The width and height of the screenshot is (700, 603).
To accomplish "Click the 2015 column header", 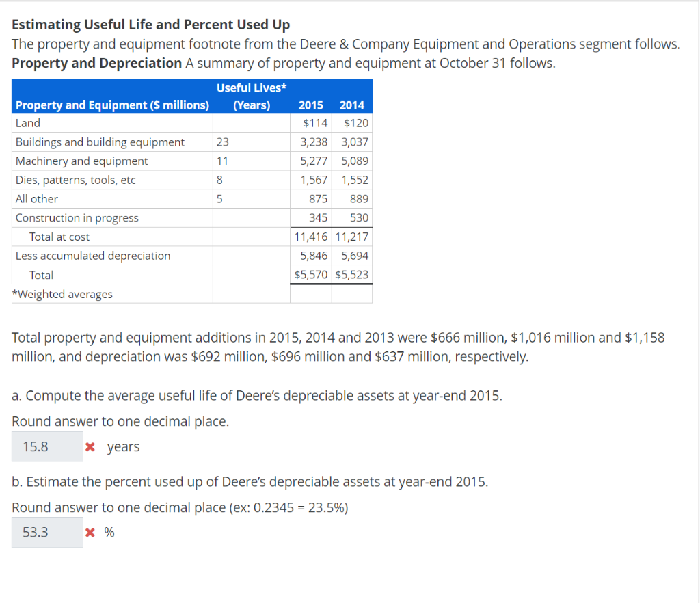I will click(x=311, y=105).
